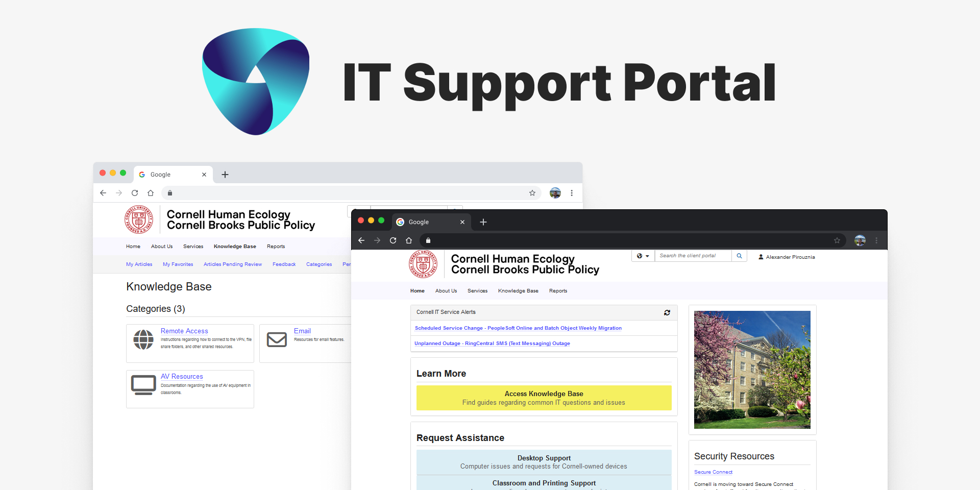Click the AV Resources monitor icon

[x=143, y=385]
